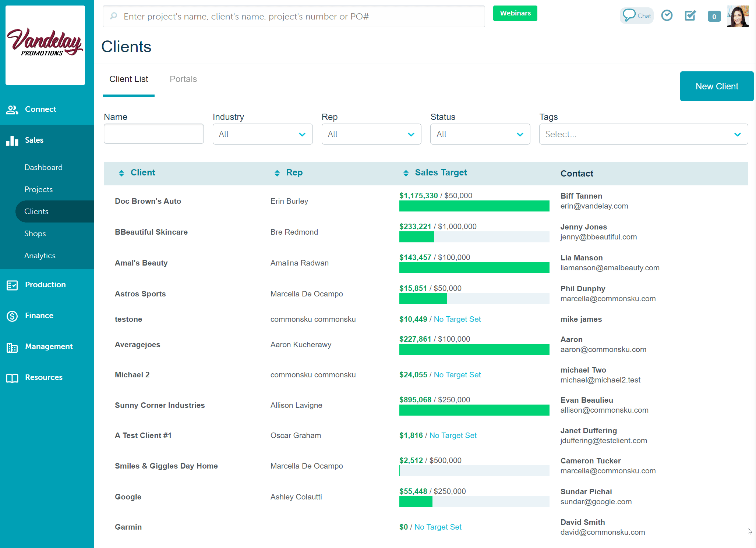Image resolution: width=756 pixels, height=548 pixels.
Task: Open the profile avatar menu
Action: [x=738, y=16]
